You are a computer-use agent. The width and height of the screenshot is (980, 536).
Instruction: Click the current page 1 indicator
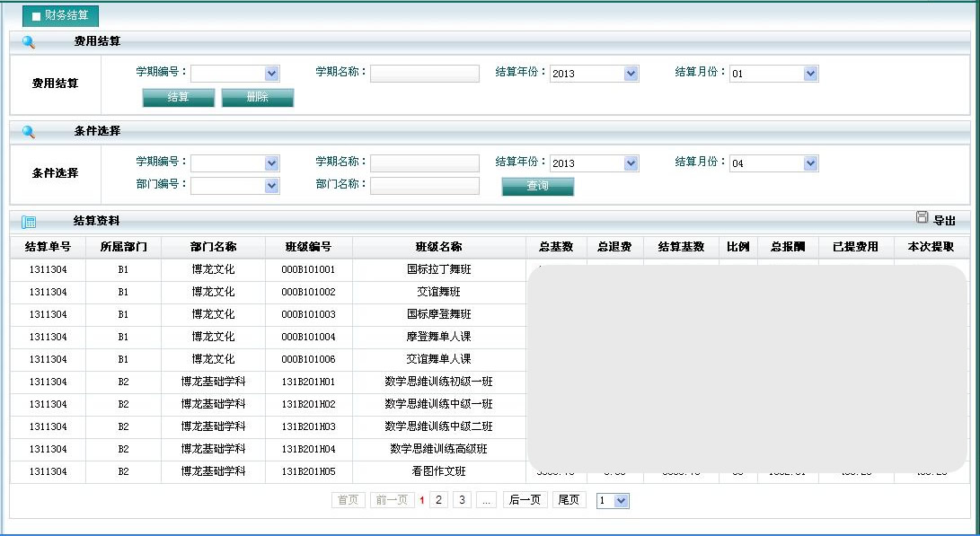(422, 500)
